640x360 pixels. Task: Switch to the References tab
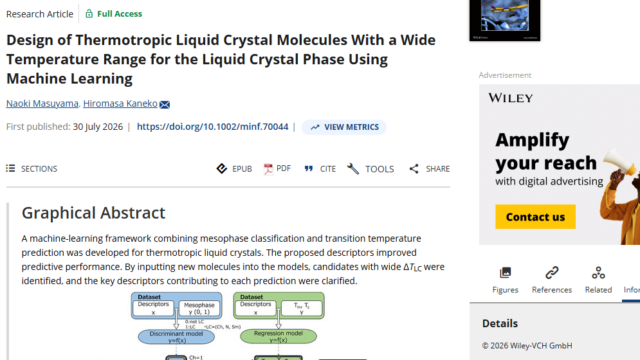(552, 280)
